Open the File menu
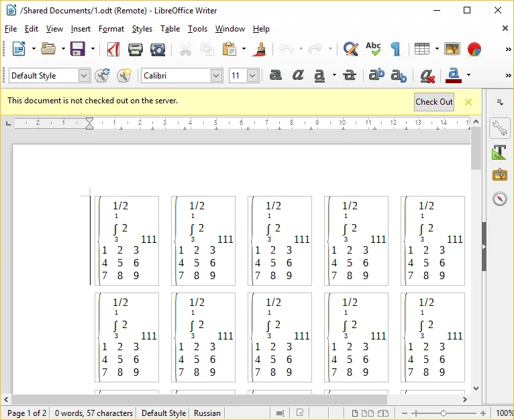This screenshot has height=420, width=514. click(11, 29)
